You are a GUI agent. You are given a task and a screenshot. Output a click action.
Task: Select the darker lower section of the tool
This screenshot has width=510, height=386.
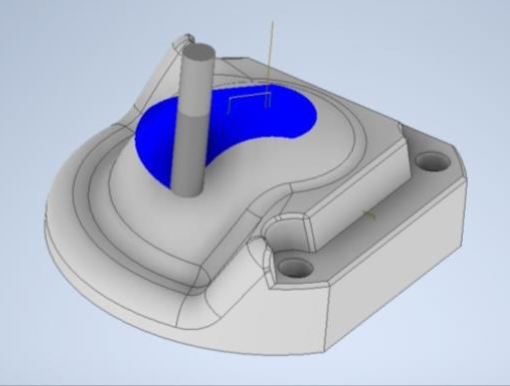click(189, 155)
